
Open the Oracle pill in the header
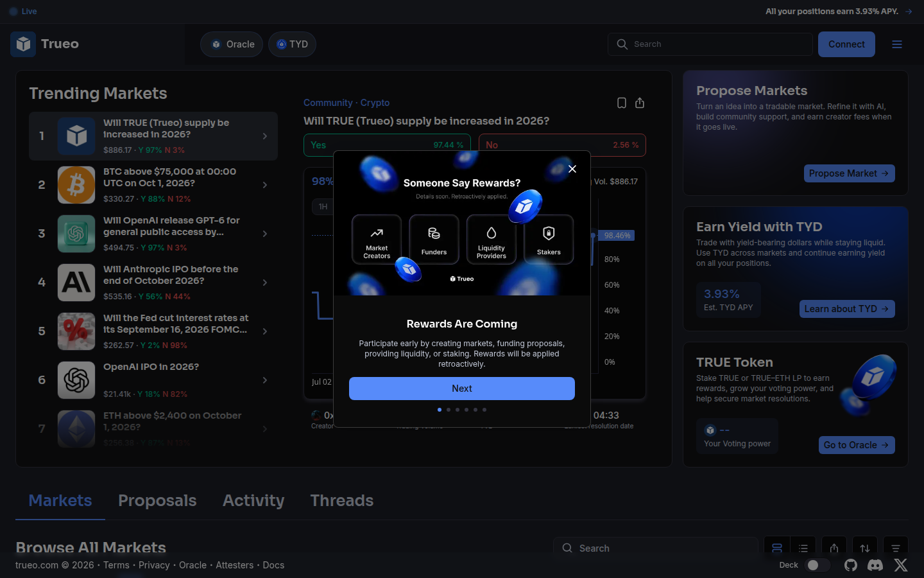click(x=232, y=44)
